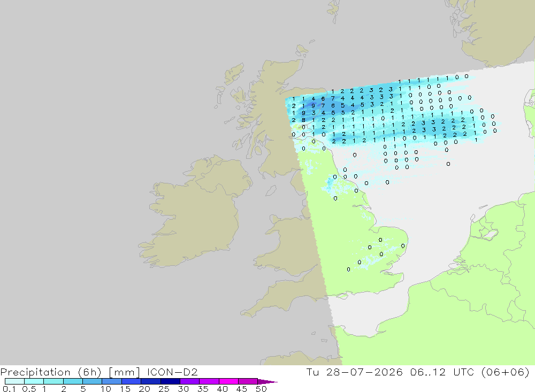The image size is (535, 392).
Task: Click the 'Precipitation (6h)' title text
Action: tap(50, 372)
